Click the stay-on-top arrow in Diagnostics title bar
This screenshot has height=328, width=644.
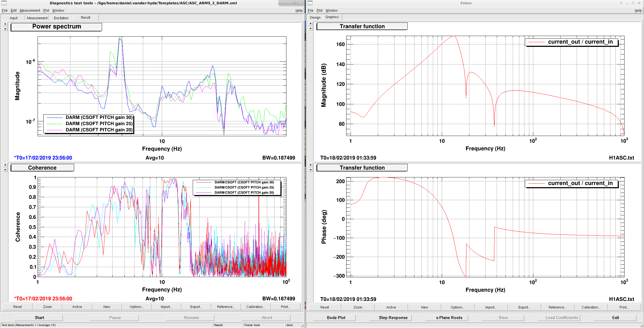click(x=283, y=3)
